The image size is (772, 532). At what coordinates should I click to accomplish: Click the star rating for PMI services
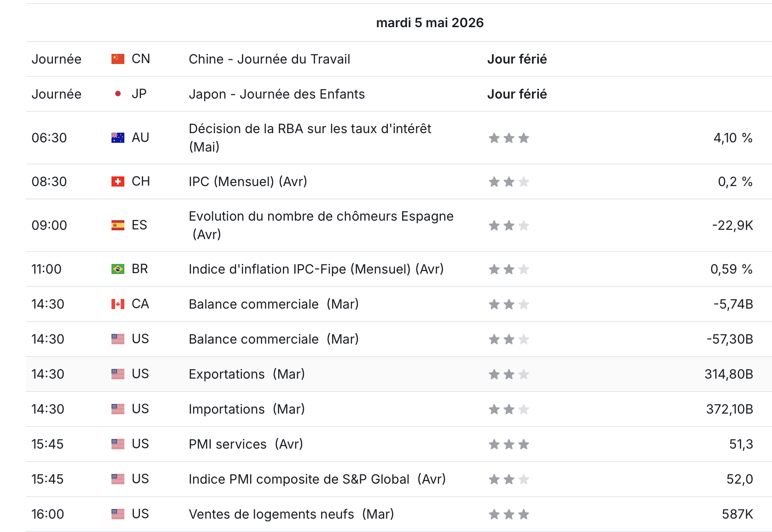(509, 444)
